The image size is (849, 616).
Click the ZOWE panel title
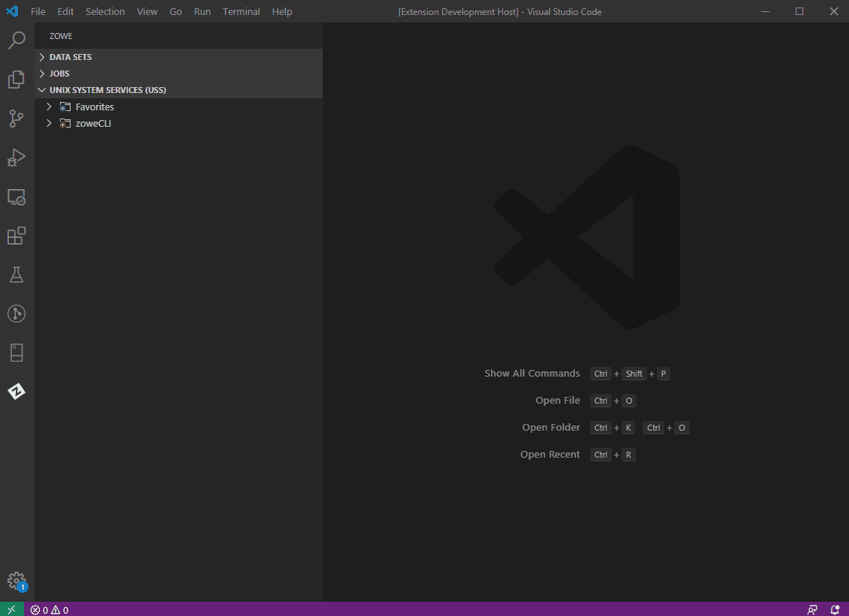[x=61, y=36]
